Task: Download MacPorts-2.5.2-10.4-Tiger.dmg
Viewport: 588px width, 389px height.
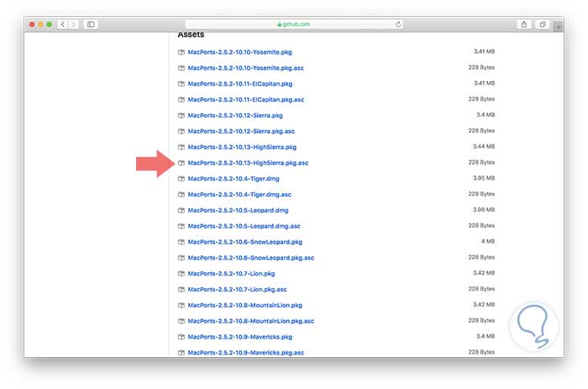Action: point(234,179)
